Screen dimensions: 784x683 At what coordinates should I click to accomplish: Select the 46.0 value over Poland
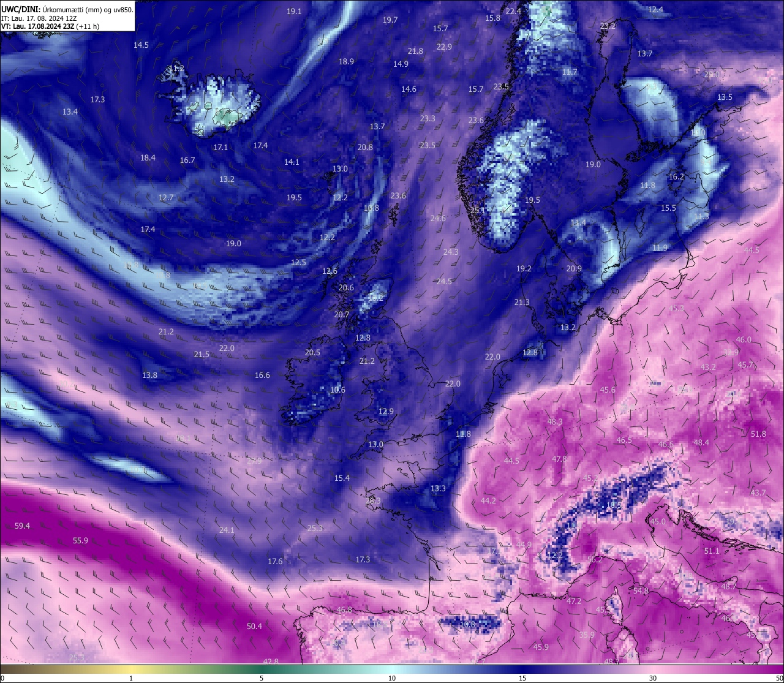[744, 340]
